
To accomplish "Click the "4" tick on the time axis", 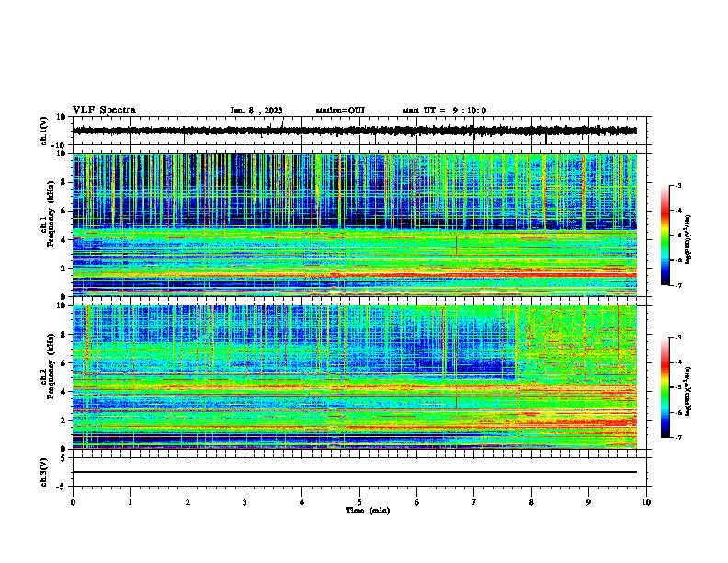I will pos(302,502).
